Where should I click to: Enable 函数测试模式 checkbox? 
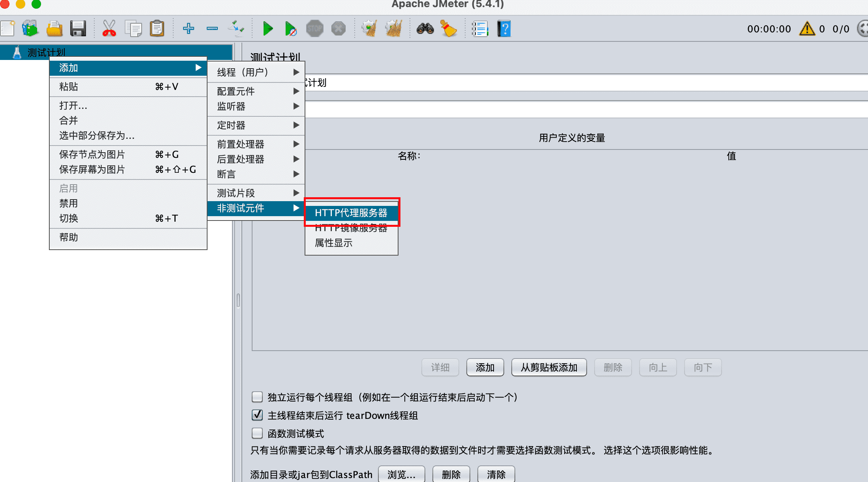(x=257, y=433)
